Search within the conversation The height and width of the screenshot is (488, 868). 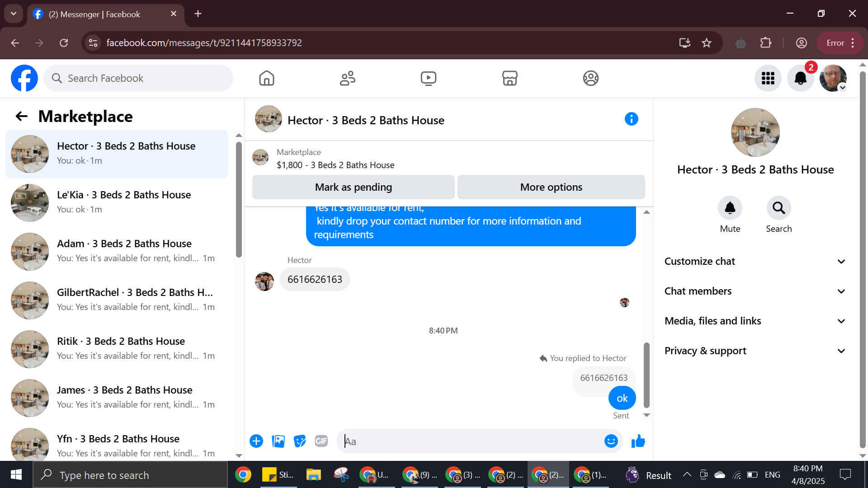coord(778,208)
